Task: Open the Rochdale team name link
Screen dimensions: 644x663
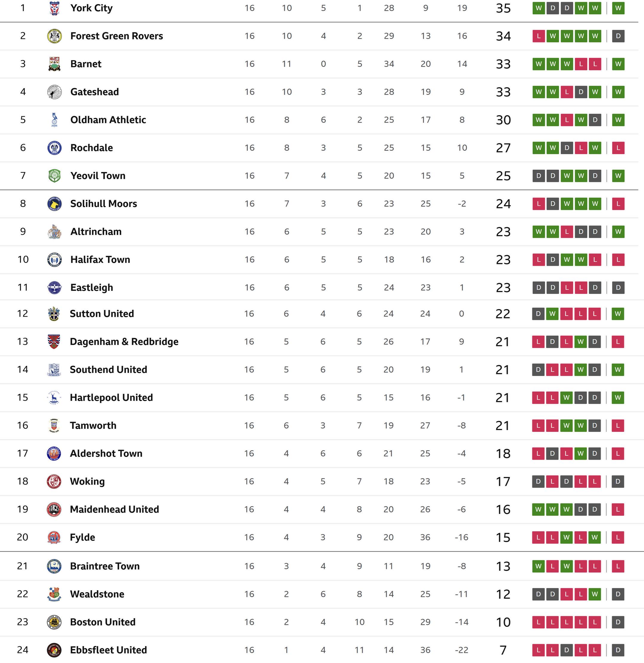Action: [91, 148]
